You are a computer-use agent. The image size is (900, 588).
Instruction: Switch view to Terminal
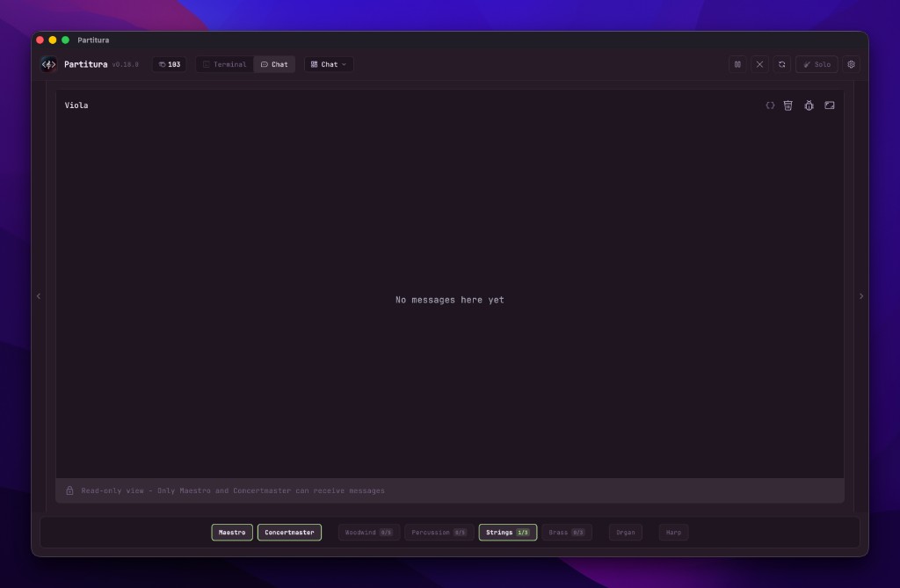click(x=224, y=64)
